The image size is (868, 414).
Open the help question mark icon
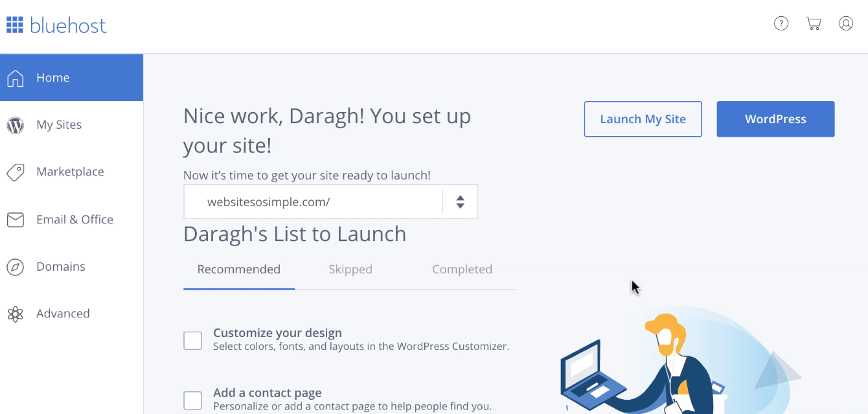[781, 24]
